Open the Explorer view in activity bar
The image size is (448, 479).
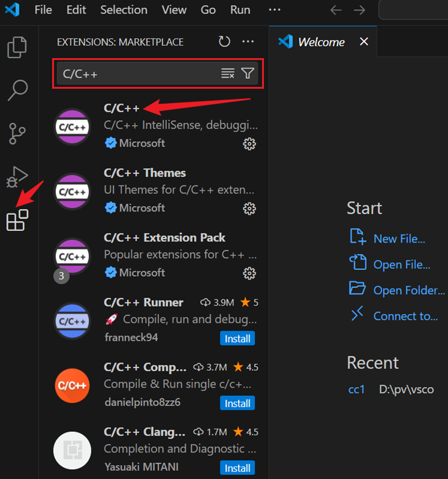tap(17, 47)
